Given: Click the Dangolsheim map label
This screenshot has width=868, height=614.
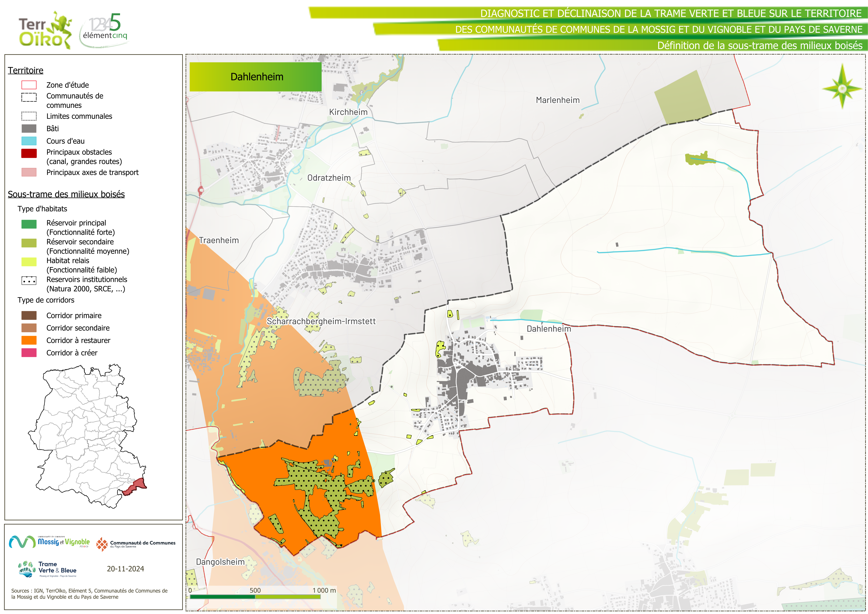Looking at the screenshot, I should click(220, 562).
